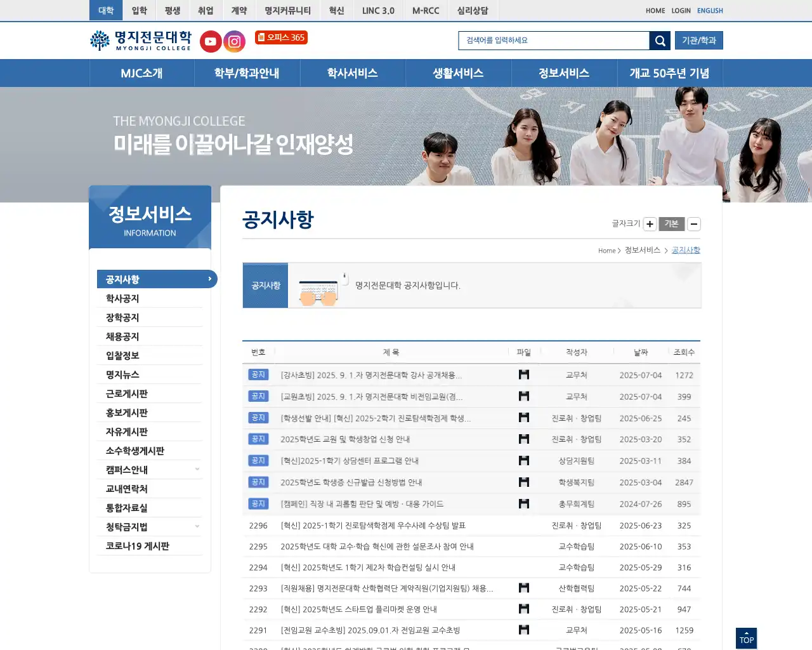Select the 혁신 top tab
The image size is (812, 650).
(x=336, y=10)
